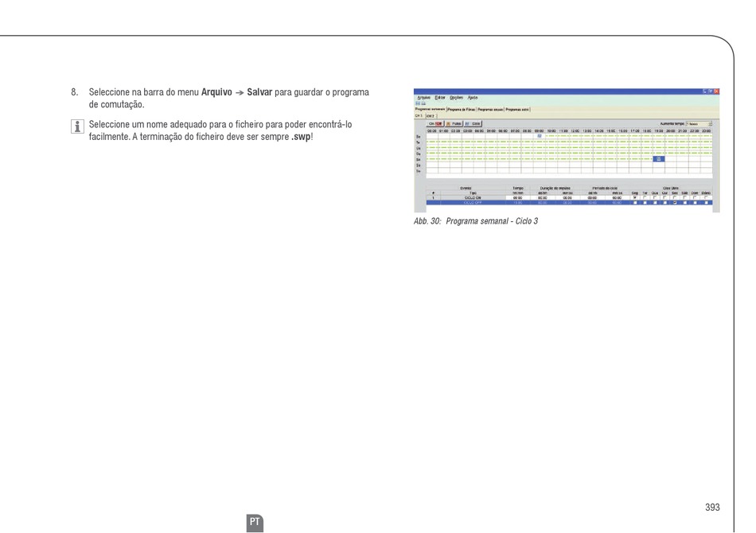
Task: Click the On/Off switching button
Action: (435, 124)
